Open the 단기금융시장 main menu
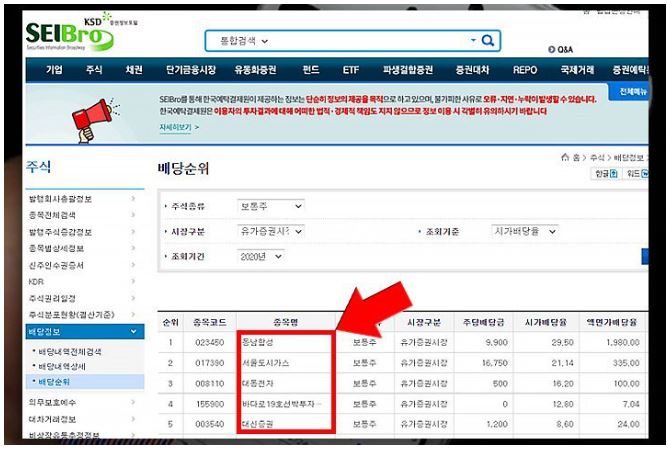The height and width of the screenshot is (450, 668). [x=190, y=70]
